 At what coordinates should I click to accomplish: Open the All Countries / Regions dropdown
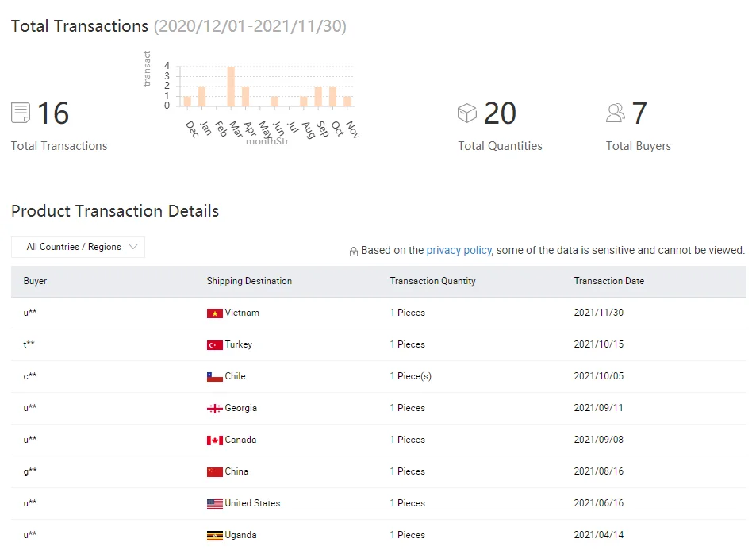pyautogui.click(x=78, y=247)
